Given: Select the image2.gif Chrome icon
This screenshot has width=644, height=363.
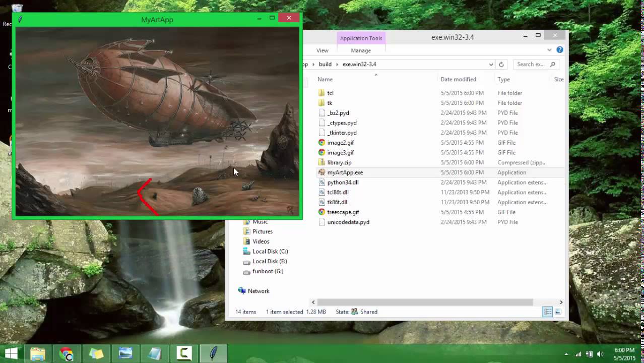Looking at the screenshot, I should 321,143.
